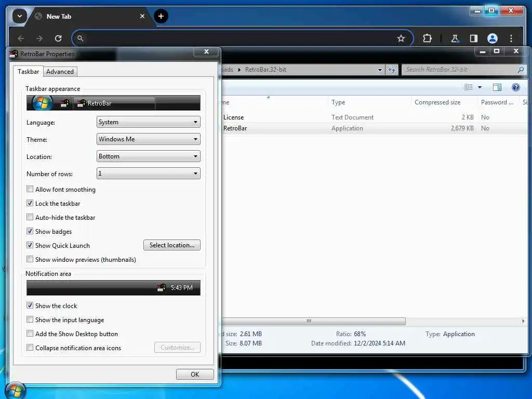The width and height of the screenshot is (532, 399).
Task: Enable Add the Show Desktop button
Action: click(x=30, y=334)
